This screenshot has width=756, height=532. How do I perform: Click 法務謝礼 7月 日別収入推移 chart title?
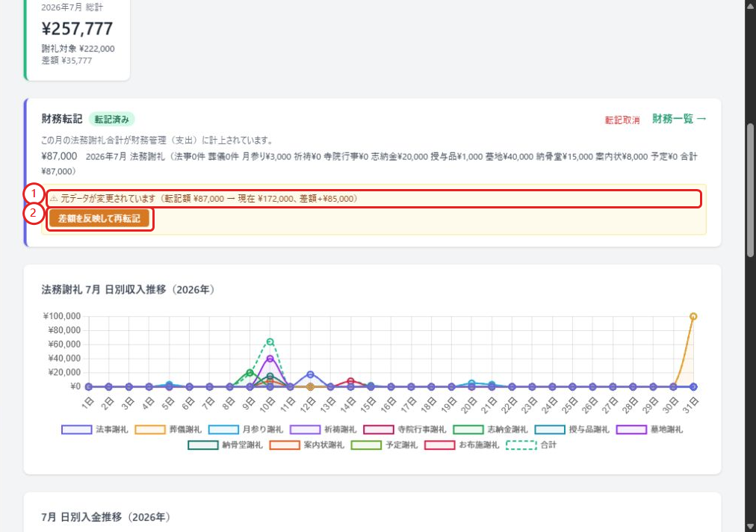pos(128,289)
